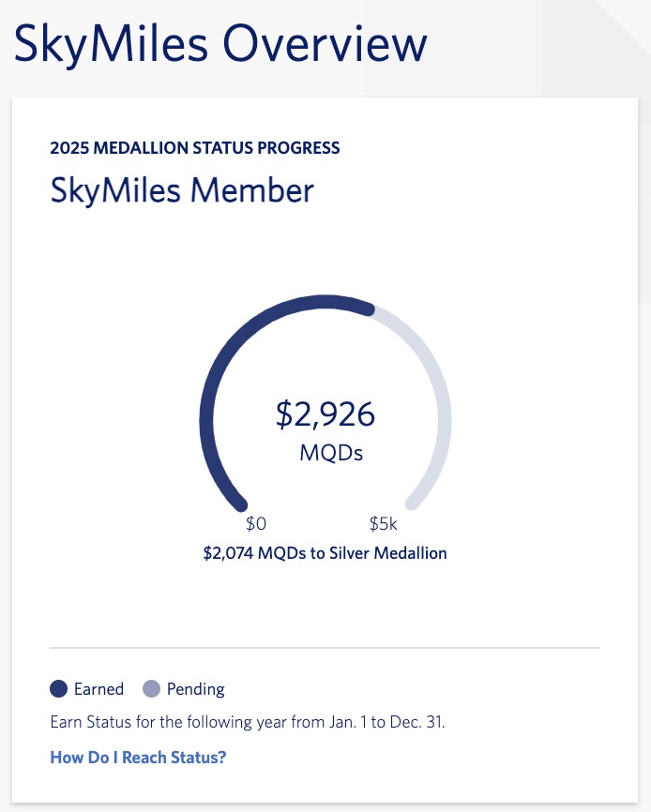Click the Earned legend indicator dot
The width and height of the screenshot is (651, 812).
pyautogui.click(x=57, y=688)
